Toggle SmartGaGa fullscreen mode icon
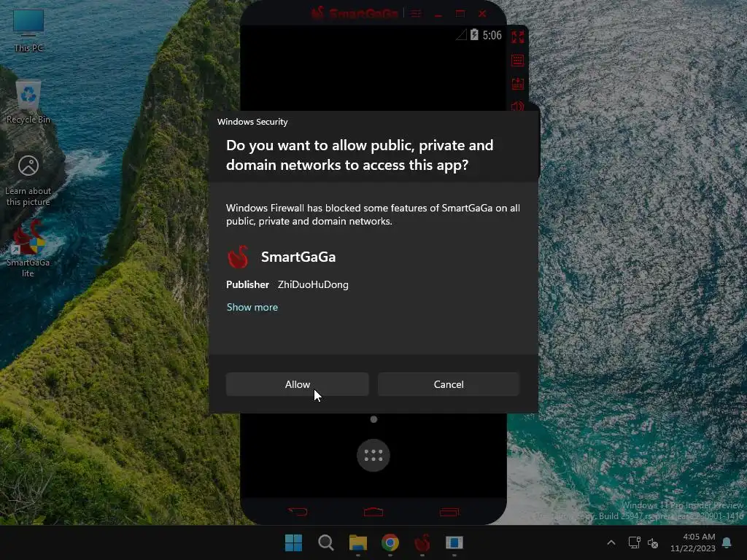The height and width of the screenshot is (560, 747). pyautogui.click(x=517, y=37)
